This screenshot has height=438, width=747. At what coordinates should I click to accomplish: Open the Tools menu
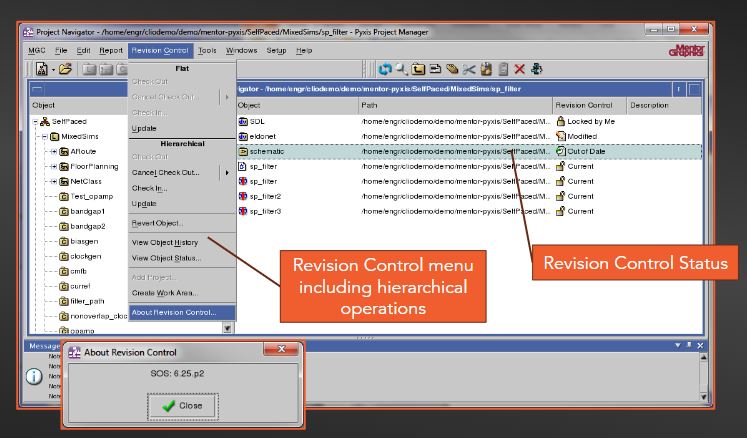[207, 51]
